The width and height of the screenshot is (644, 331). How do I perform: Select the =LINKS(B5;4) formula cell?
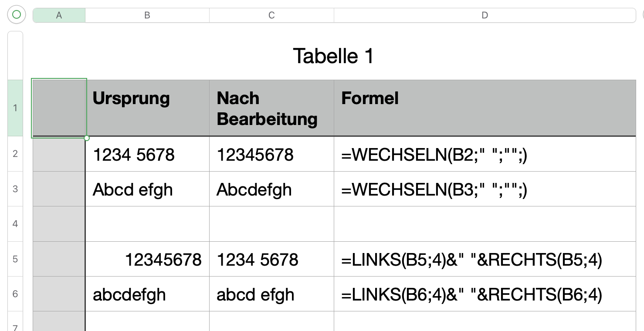485,260
